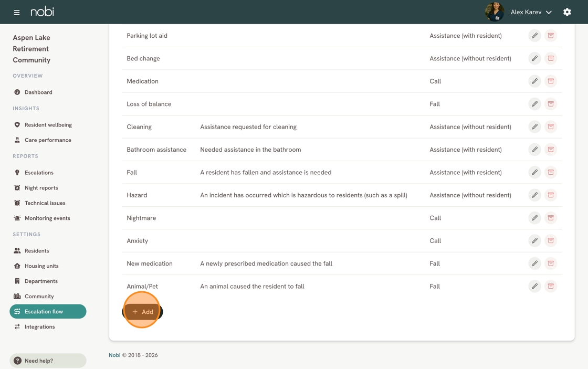Edit the Anxiety row

(535, 241)
